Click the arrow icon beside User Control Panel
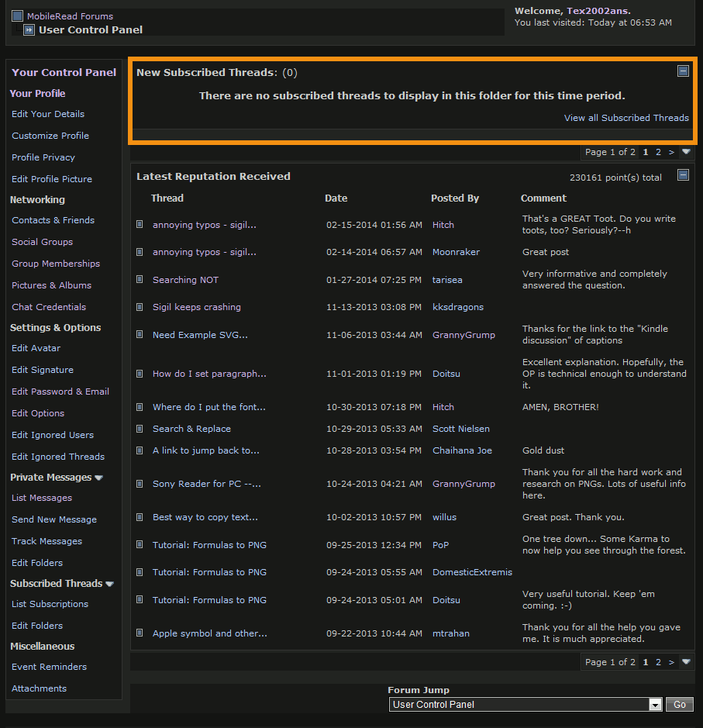This screenshot has height=728, width=703. pos(29,30)
